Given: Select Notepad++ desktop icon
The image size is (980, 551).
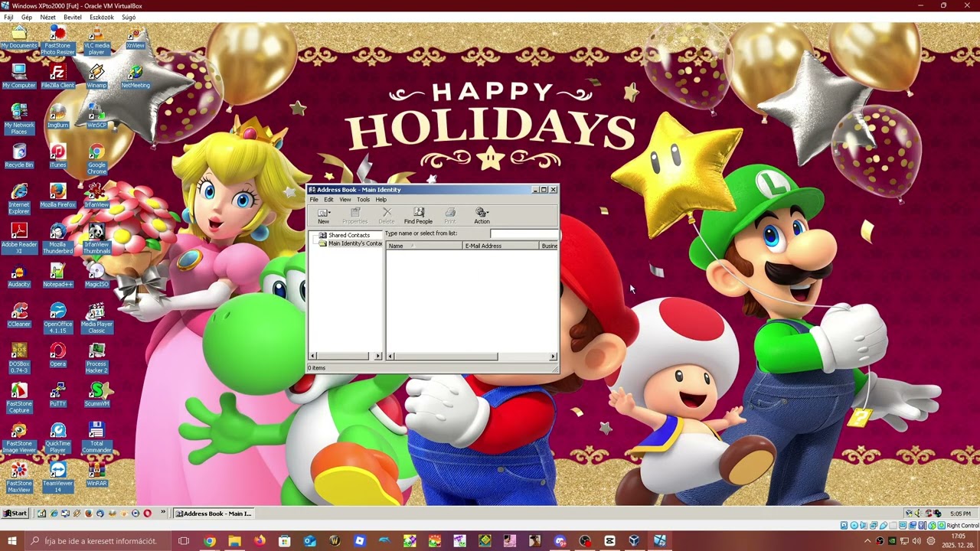Looking at the screenshot, I should pyautogui.click(x=57, y=276).
